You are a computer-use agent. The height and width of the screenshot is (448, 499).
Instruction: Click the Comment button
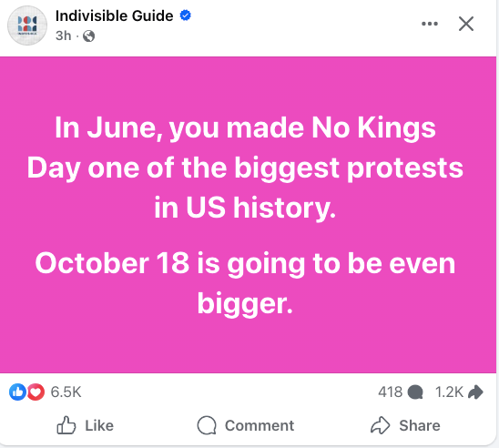246,425
